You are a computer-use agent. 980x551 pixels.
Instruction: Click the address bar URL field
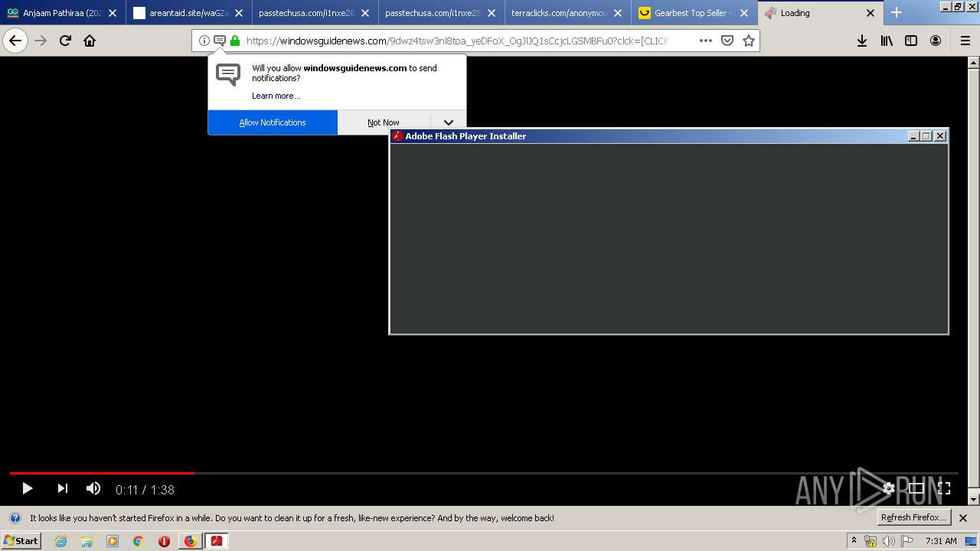click(x=457, y=41)
